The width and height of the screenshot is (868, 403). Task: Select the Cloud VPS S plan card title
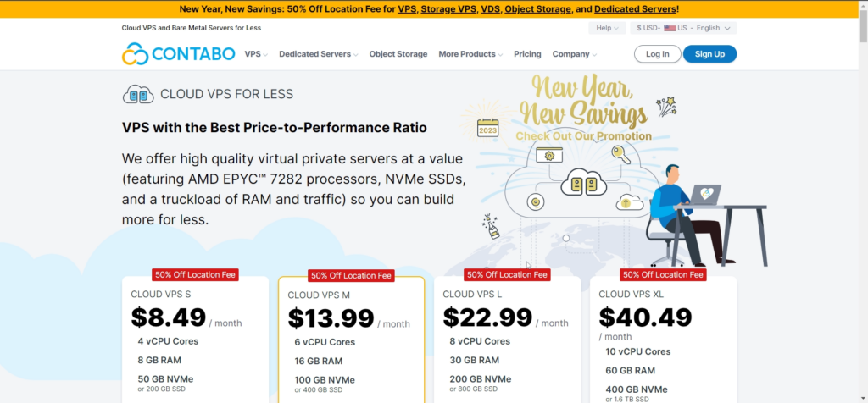tap(161, 294)
